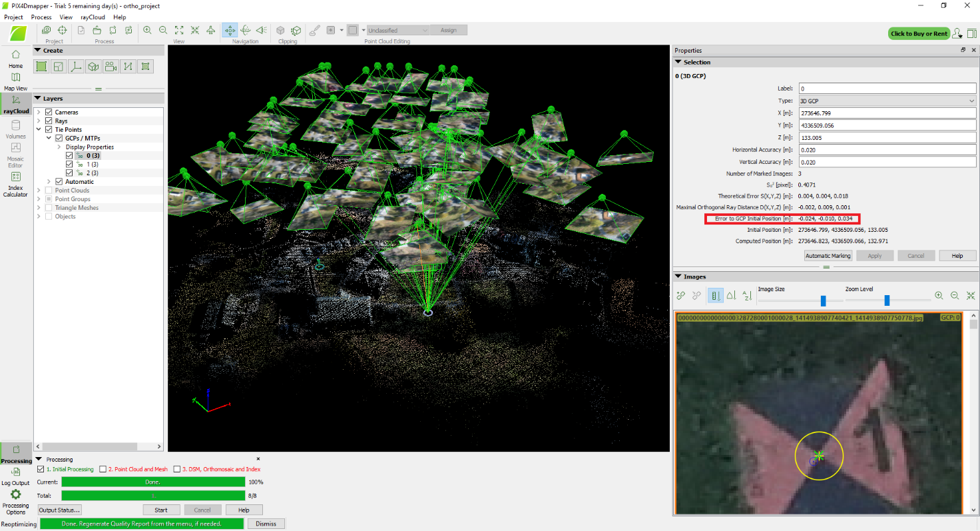Expand the Display Properties tree node
The width and height of the screenshot is (980, 531).
click(x=59, y=147)
